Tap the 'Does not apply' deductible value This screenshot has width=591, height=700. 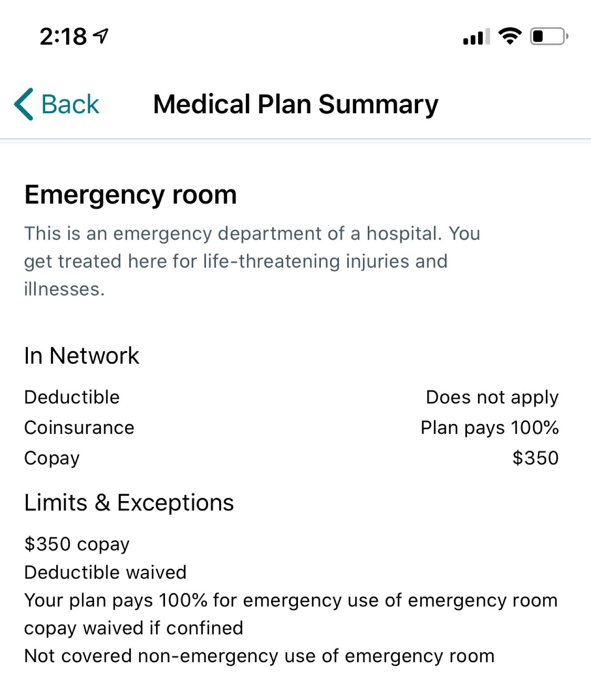point(492,397)
